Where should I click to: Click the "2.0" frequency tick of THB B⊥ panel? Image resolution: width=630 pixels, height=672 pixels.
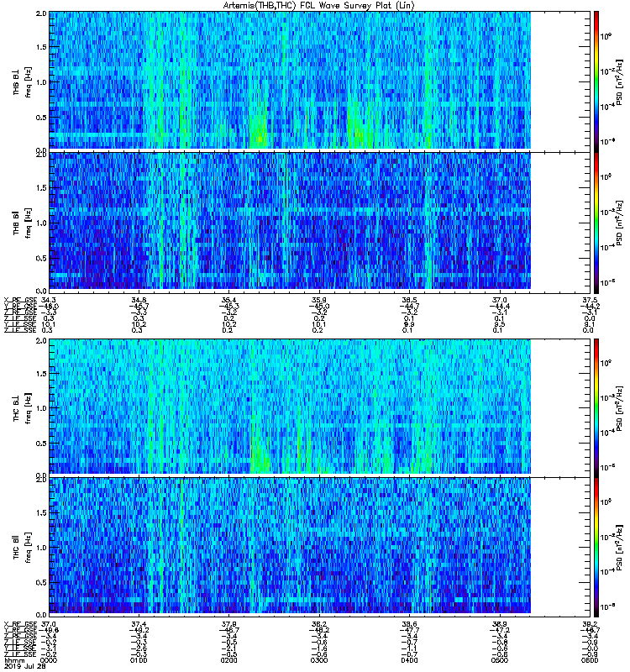tap(41, 13)
